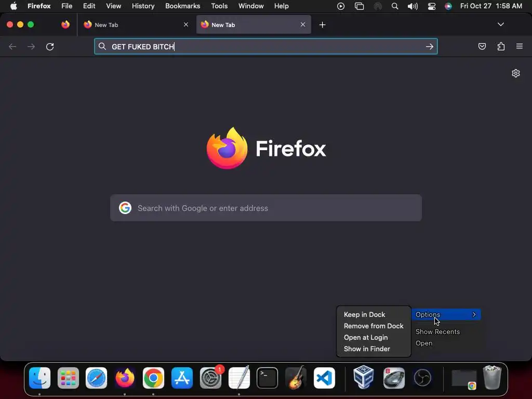This screenshot has width=532, height=399.
Task: Open the Window menu
Action: [x=251, y=6]
